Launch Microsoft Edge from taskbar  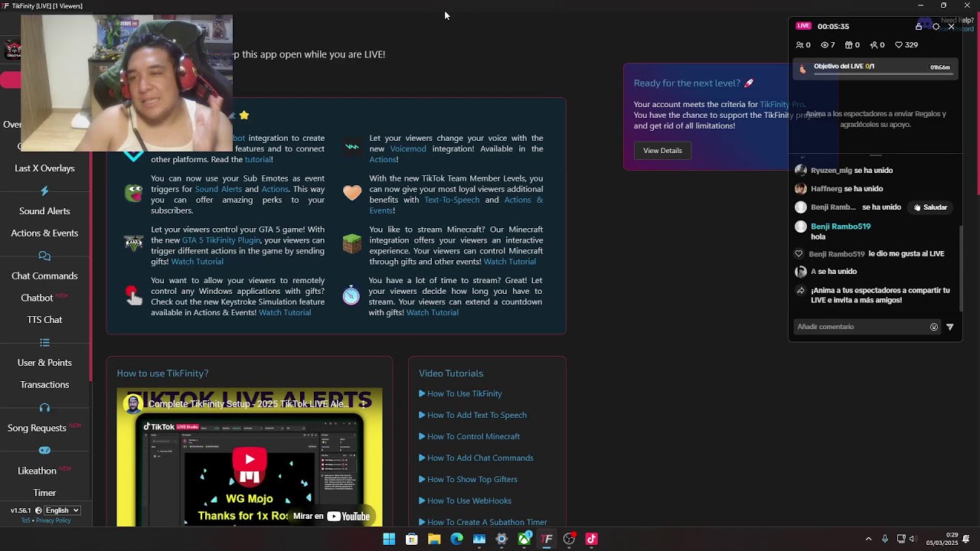click(456, 539)
